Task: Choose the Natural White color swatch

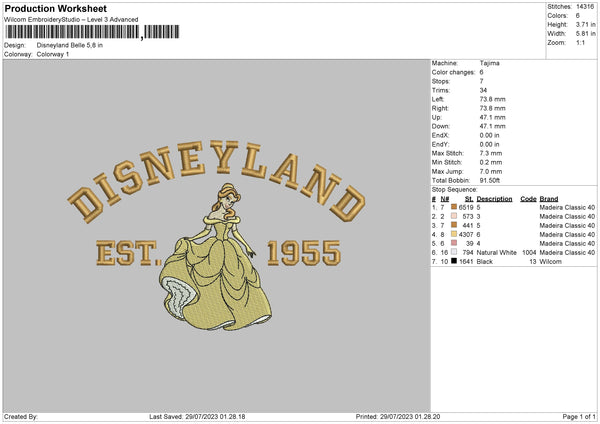Action: [455, 253]
